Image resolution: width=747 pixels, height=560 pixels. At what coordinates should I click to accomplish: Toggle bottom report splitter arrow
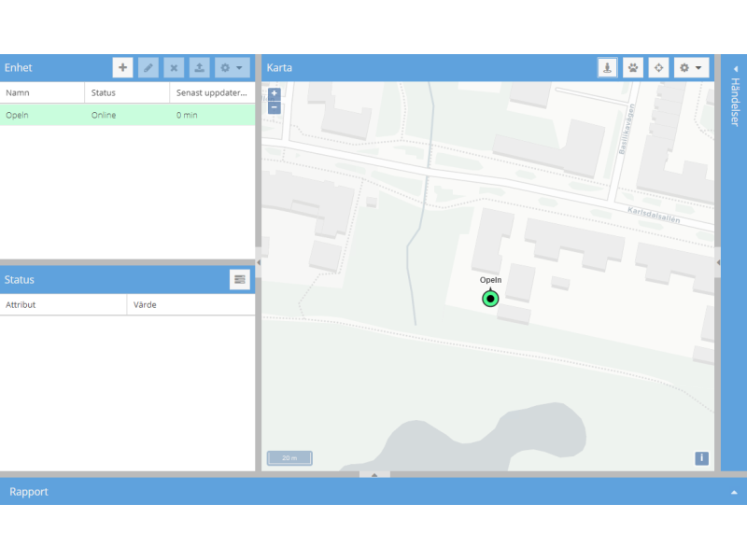pyautogui.click(x=374, y=475)
